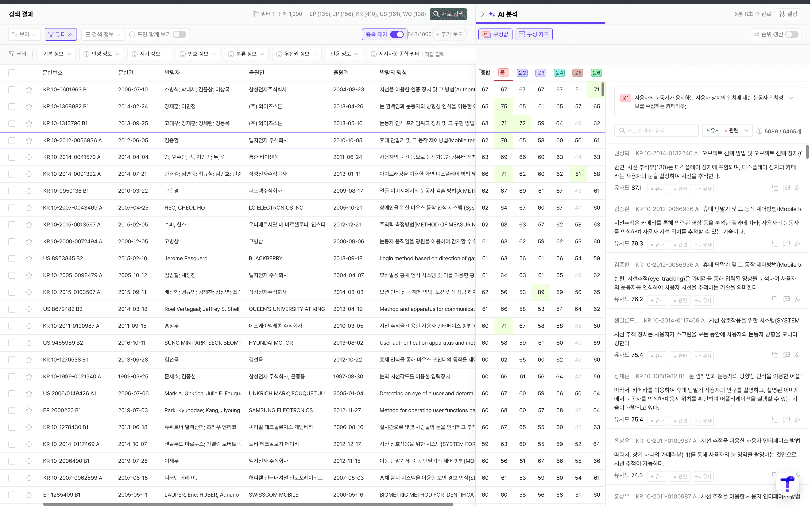Check the box for KR 10-1368982 B1

[12, 107]
